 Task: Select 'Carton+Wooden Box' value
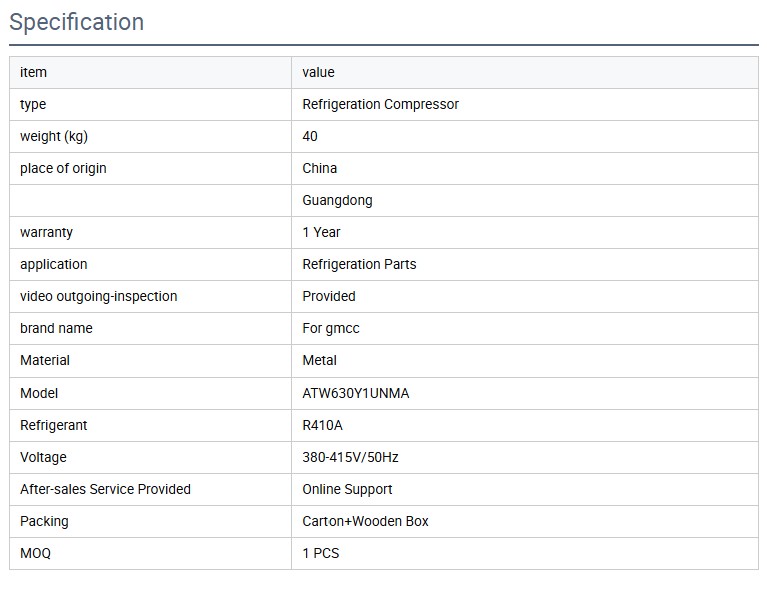(365, 521)
